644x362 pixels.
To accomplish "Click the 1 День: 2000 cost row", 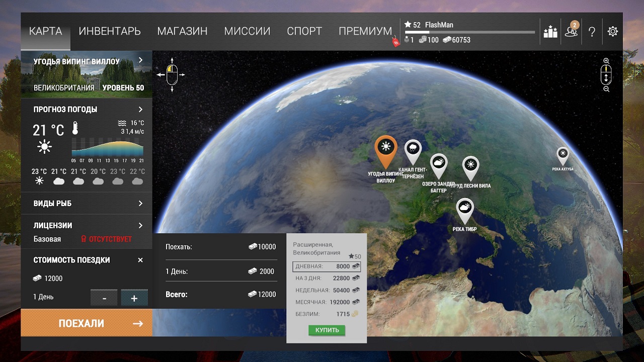I will (221, 271).
